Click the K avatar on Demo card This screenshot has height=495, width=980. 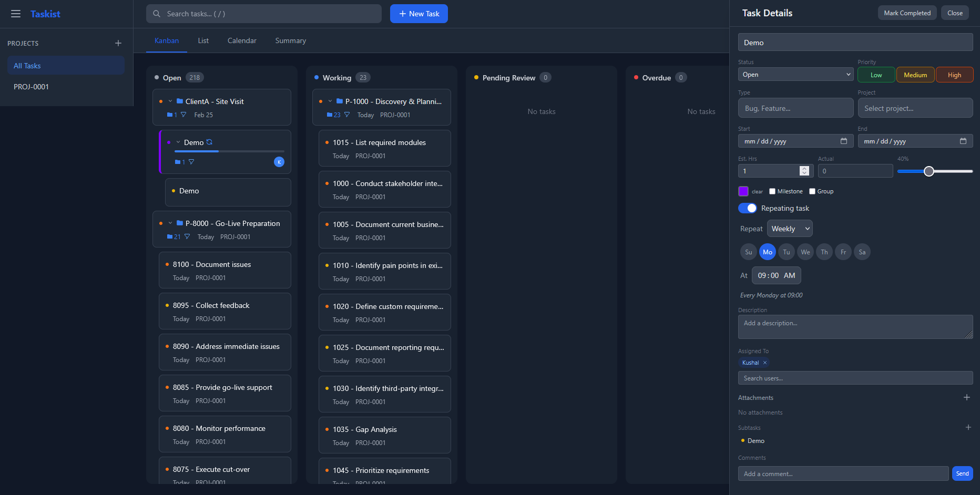click(x=279, y=162)
